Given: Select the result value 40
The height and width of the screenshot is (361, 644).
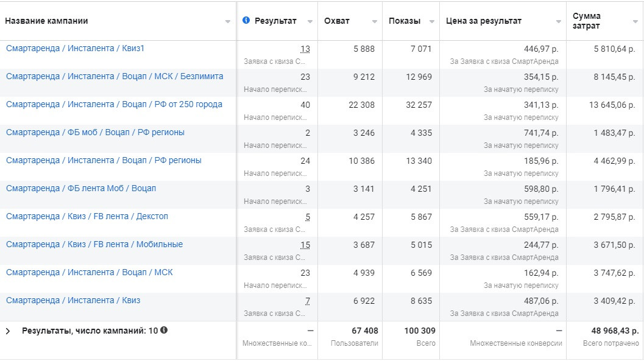Looking at the screenshot, I should coord(305,105).
